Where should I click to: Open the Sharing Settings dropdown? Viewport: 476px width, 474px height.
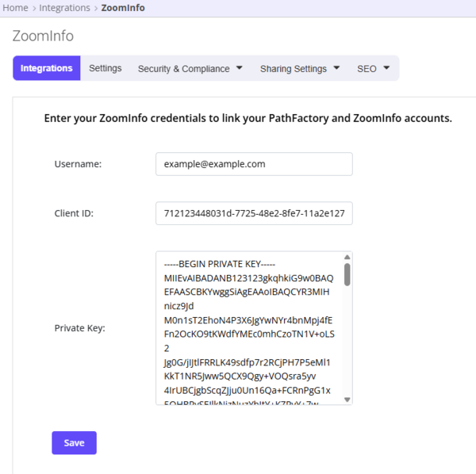(300, 68)
